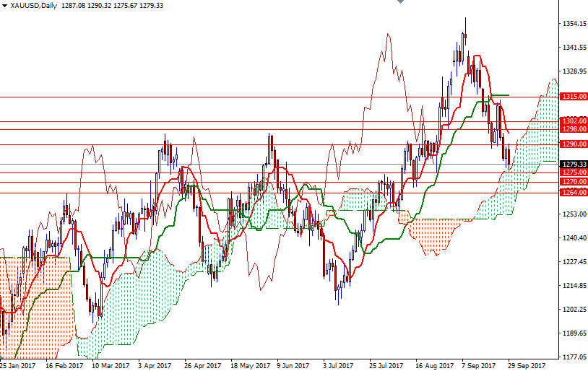Click the triangle arrow beside XAUUSD,Daily
588x371 pixels.
4,6
